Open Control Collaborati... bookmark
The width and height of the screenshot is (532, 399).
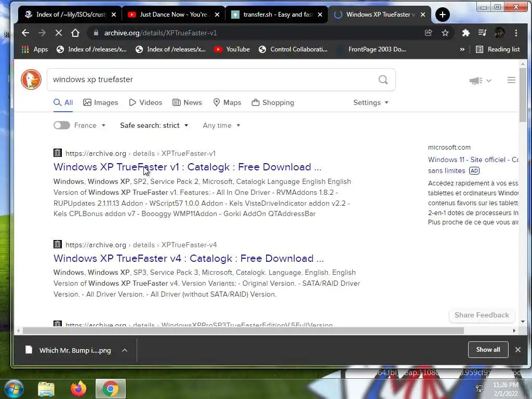point(293,49)
